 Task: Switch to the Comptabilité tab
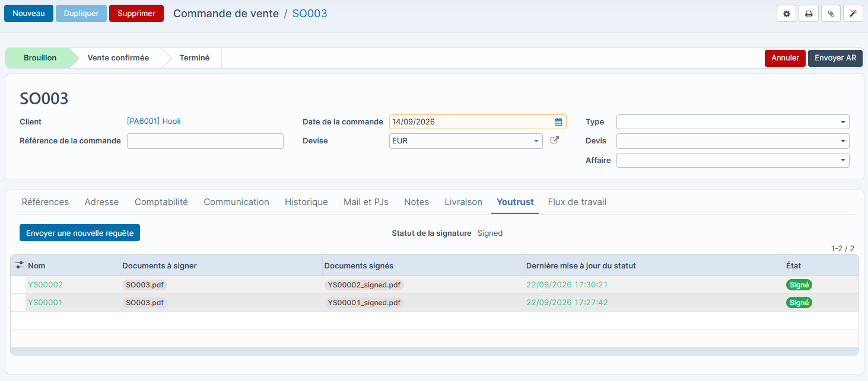161,202
